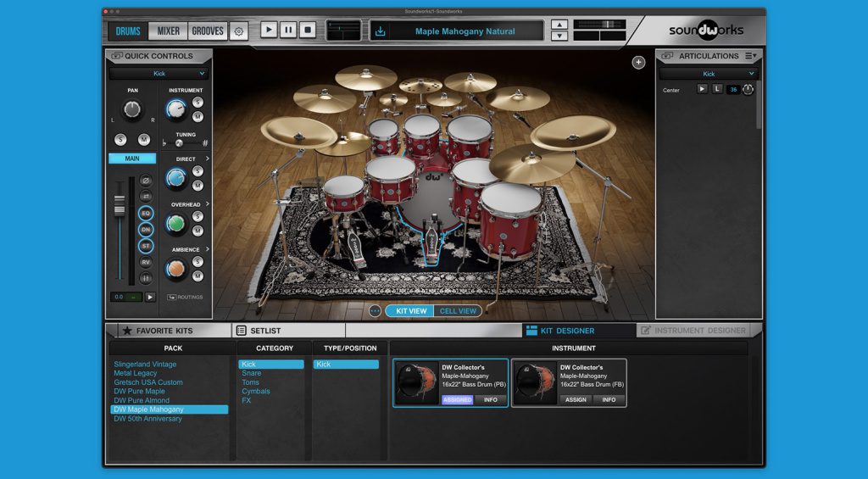Click the three-dots button beside Kit View

tap(376, 311)
